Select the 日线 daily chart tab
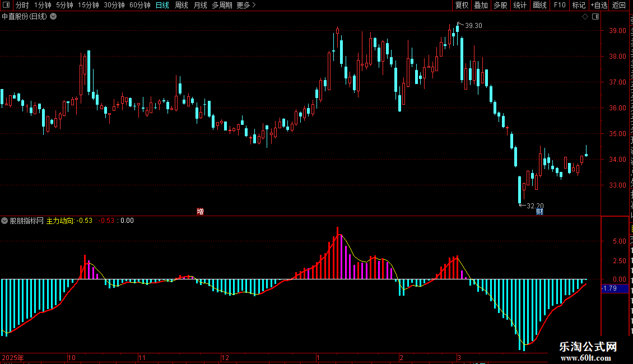Image resolution: width=633 pixels, height=364 pixels. click(162, 5)
